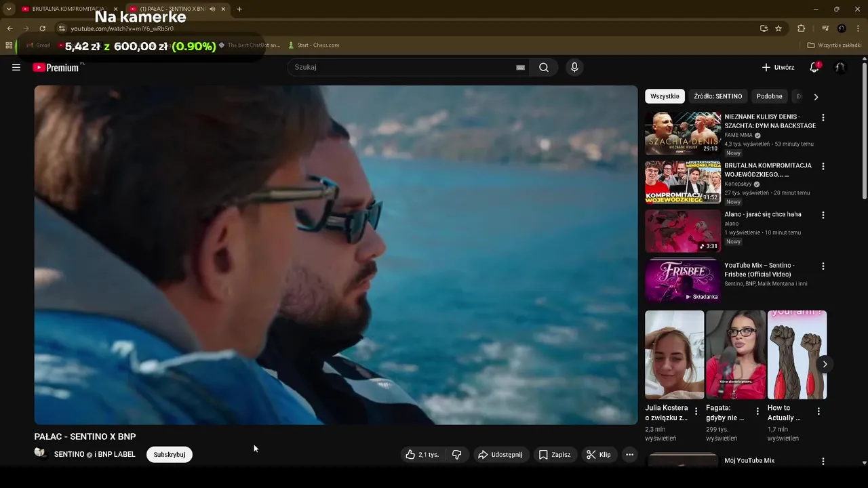Dislike the video with thumbs down
Screen dimensions: 868x488
457,455
